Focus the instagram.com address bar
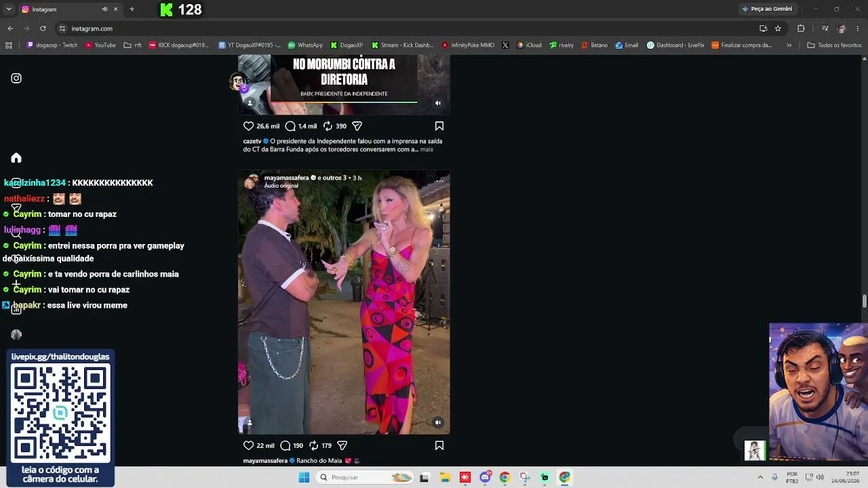The image size is (868, 488). click(x=407, y=28)
